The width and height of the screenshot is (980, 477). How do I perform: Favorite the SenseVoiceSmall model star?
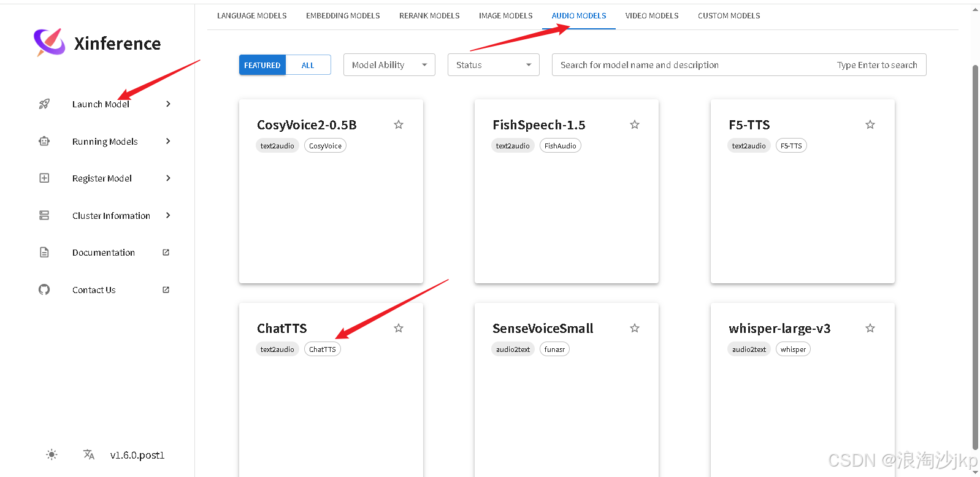[635, 328]
